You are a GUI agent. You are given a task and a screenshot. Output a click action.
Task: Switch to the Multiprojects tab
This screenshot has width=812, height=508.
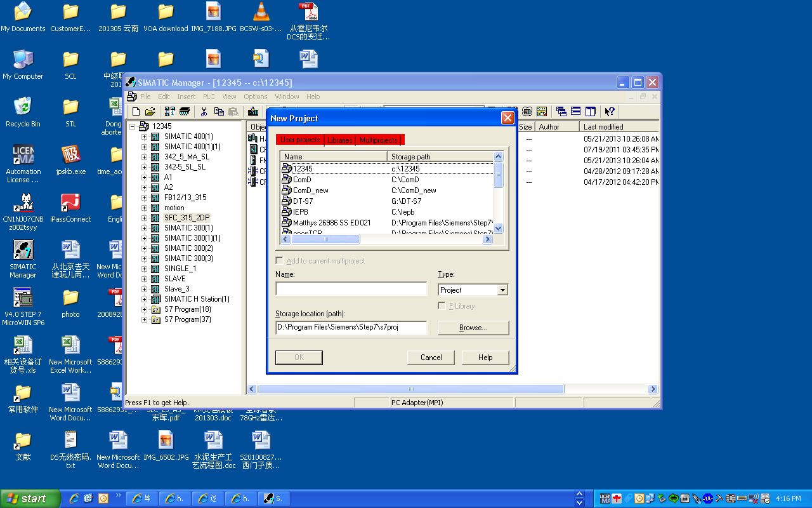click(379, 140)
